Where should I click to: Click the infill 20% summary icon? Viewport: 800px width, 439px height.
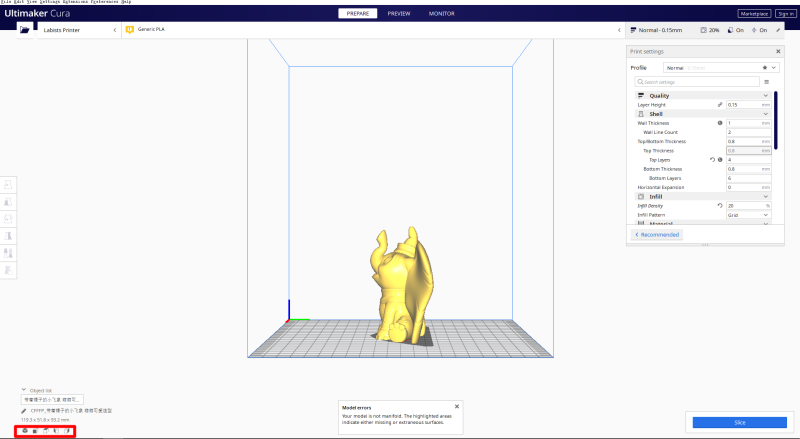tap(703, 30)
